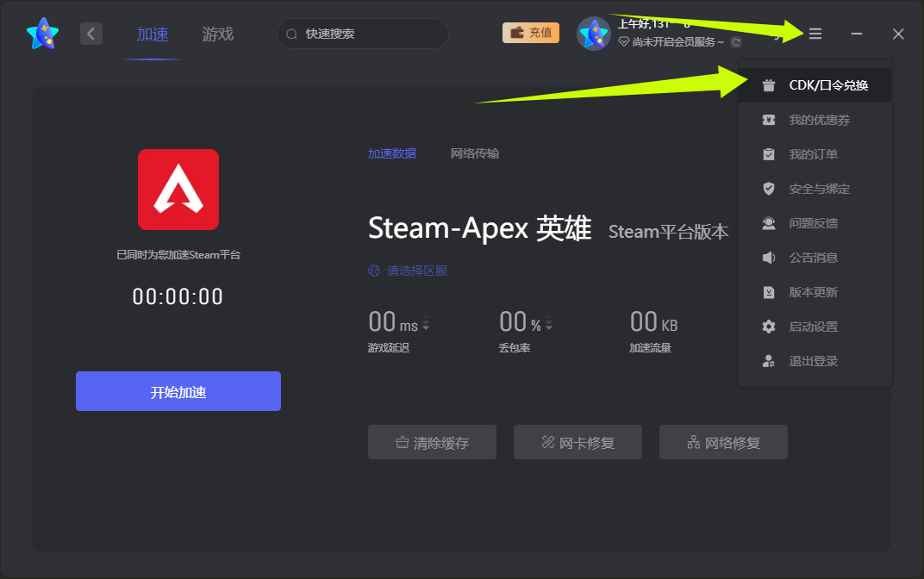Viewport: 924px width, 579px height.
Task: Open the 充值 recharge button
Action: tap(531, 33)
